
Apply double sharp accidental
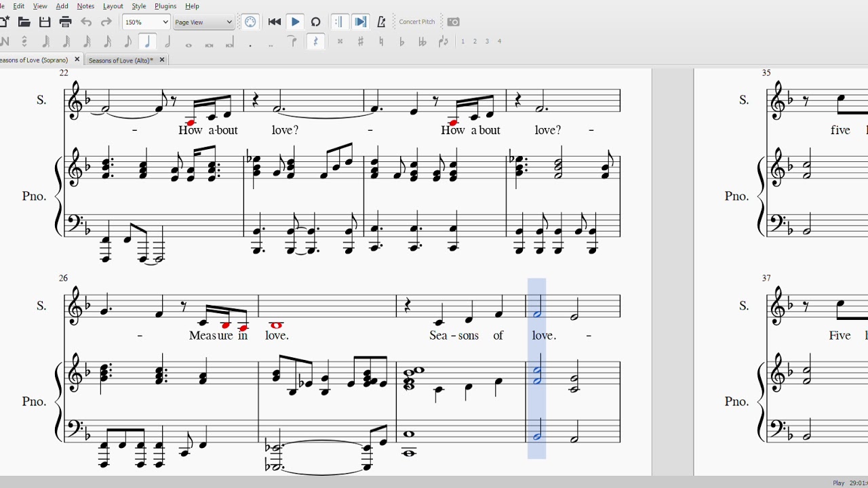click(x=340, y=41)
